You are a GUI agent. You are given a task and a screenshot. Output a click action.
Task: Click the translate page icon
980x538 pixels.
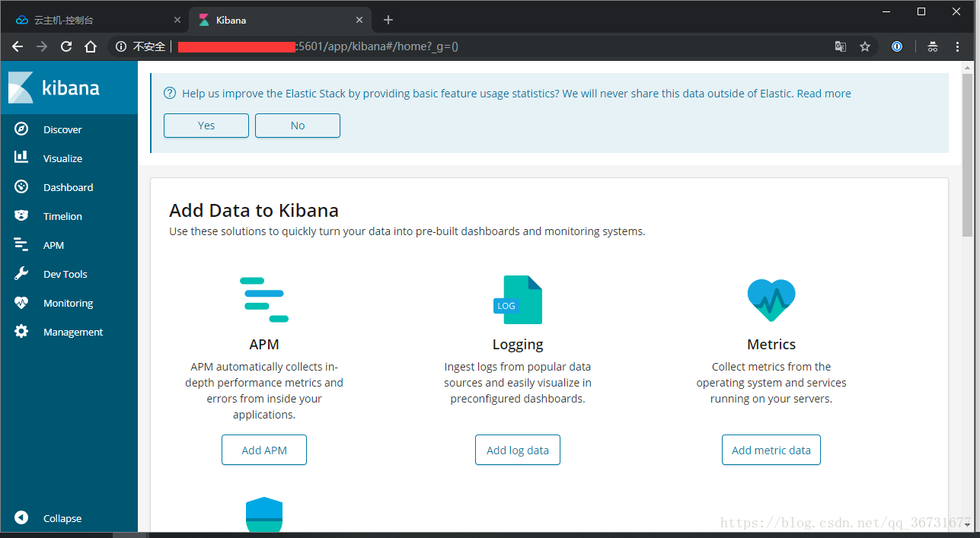click(841, 46)
